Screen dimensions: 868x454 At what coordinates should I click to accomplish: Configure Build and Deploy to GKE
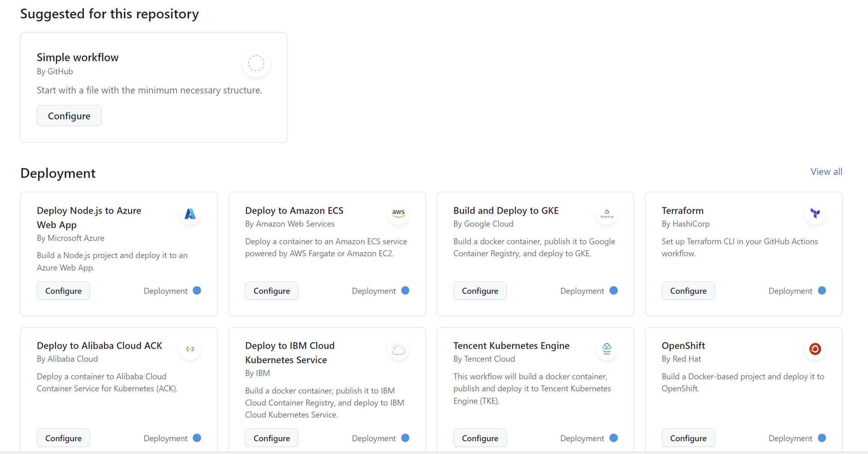point(480,291)
